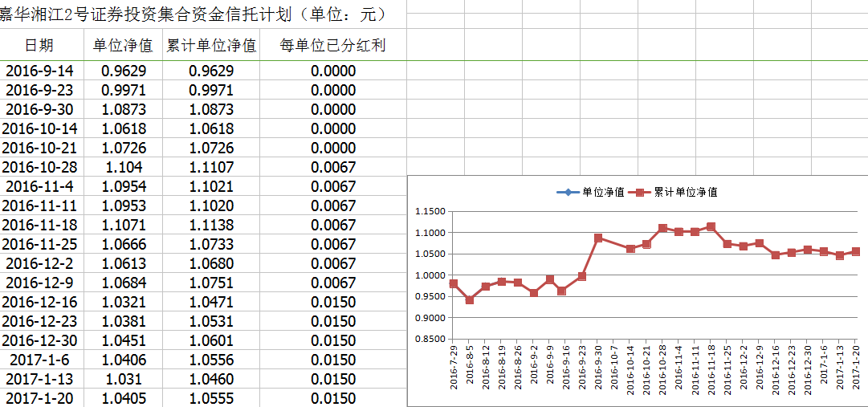Select the 累计单位净值 column header cell
The image size is (868, 407).
pos(211,46)
